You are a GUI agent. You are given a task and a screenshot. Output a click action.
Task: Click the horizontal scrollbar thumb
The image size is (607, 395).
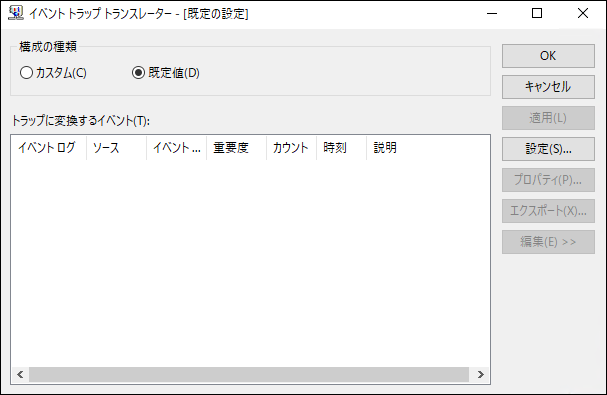coord(249,374)
